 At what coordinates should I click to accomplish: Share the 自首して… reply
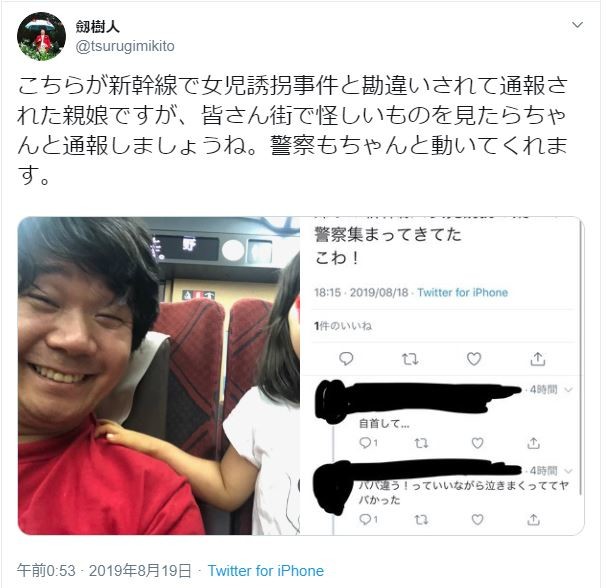(533, 442)
